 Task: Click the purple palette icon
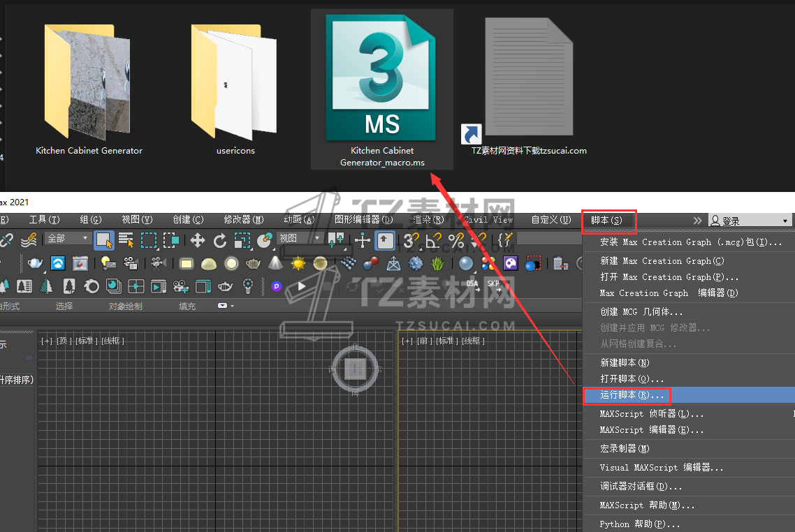point(511,263)
